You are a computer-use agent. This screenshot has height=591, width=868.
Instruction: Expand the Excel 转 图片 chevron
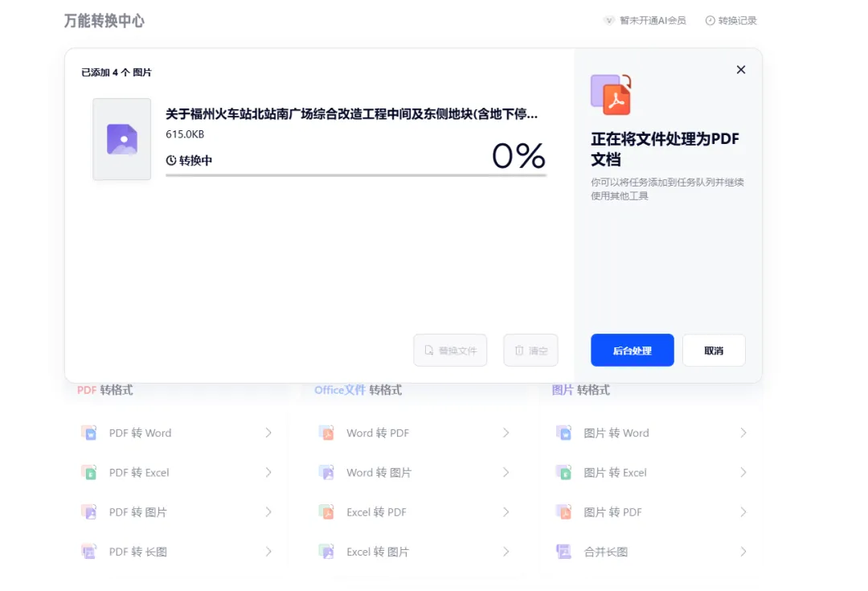pos(506,552)
